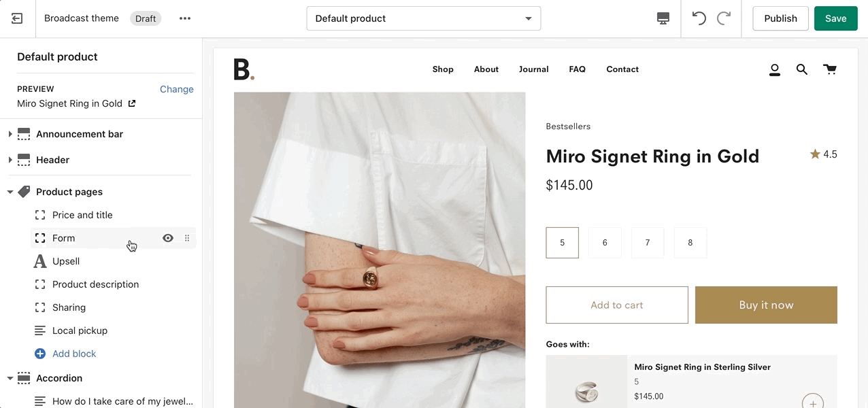Image resolution: width=868 pixels, height=408 pixels.
Task: Click the search magnifier in store header
Action: coord(802,69)
